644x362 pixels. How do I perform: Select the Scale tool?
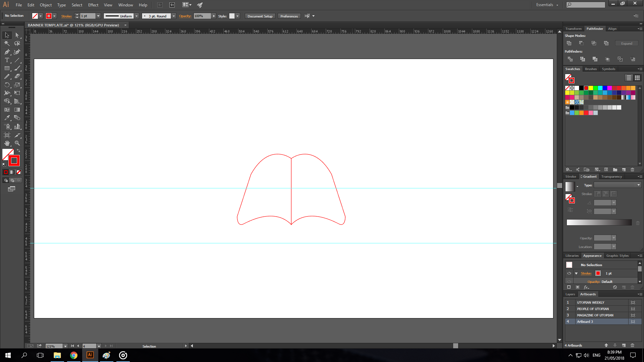tap(17, 85)
